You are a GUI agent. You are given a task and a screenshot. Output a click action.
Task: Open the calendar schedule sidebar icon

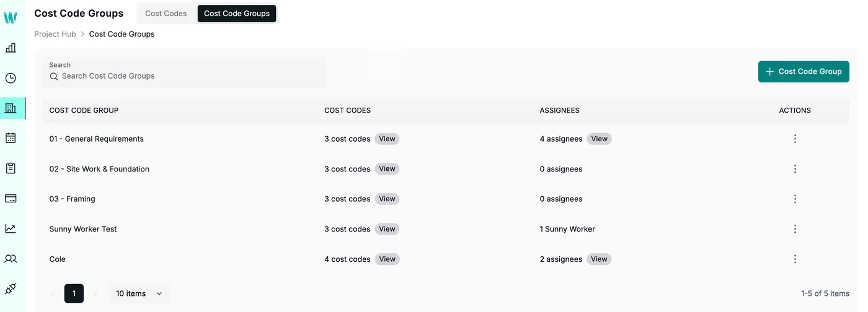point(11,138)
